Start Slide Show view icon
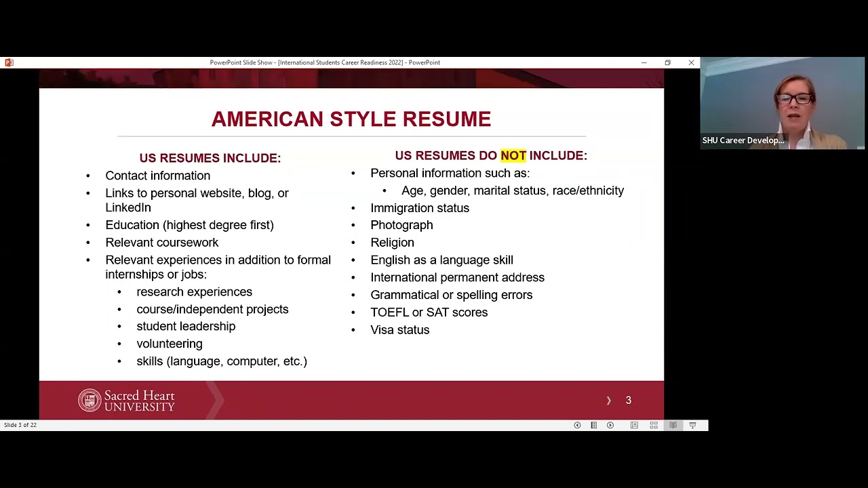The image size is (868, 488). coord(692,425)
